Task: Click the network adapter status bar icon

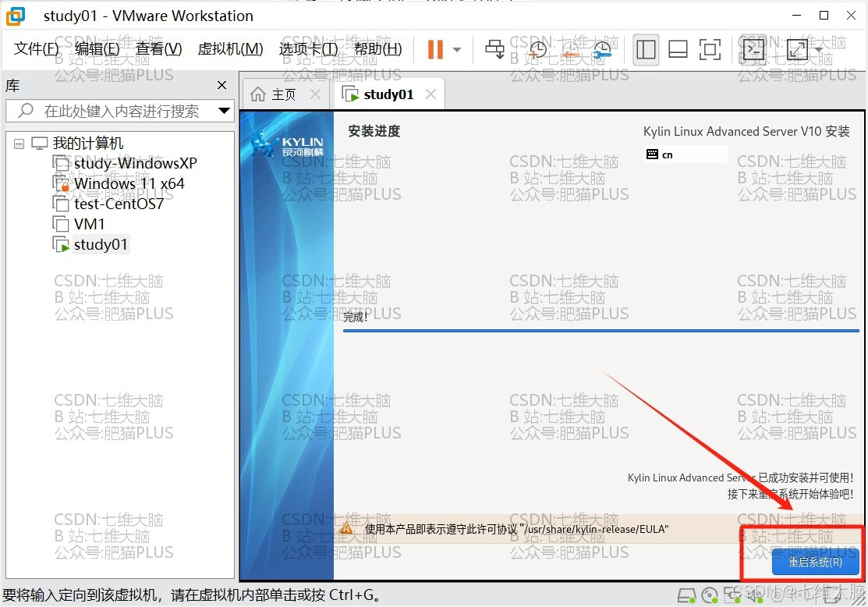Action: coord(732,595)
